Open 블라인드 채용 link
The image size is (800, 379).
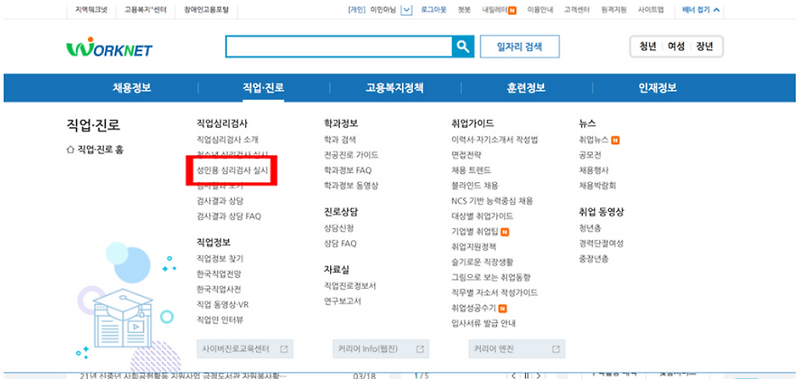474,185
